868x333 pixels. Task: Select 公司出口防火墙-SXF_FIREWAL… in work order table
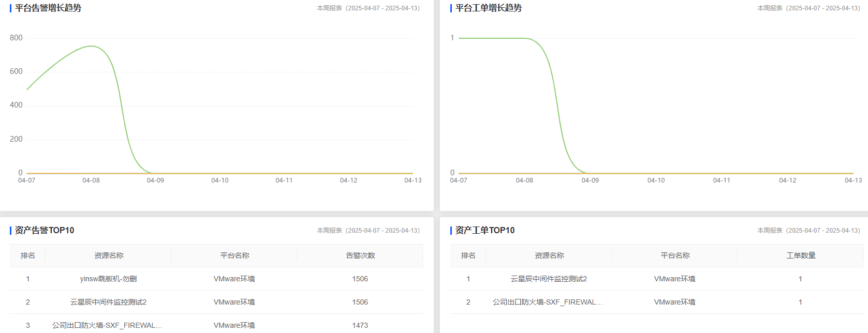tap(548, 302)
